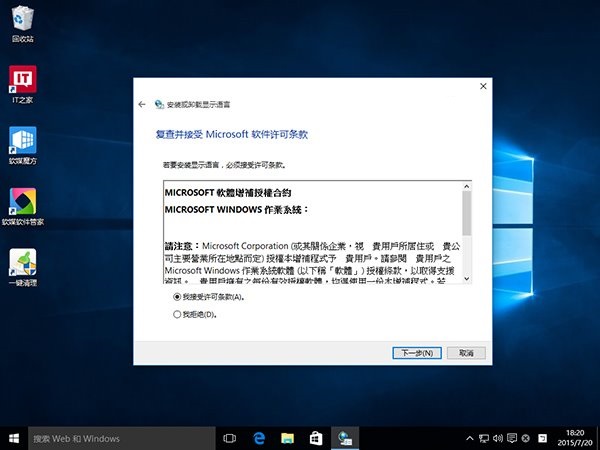
Task: Open File Explorer from the taskbar
Action: (287, 439)
